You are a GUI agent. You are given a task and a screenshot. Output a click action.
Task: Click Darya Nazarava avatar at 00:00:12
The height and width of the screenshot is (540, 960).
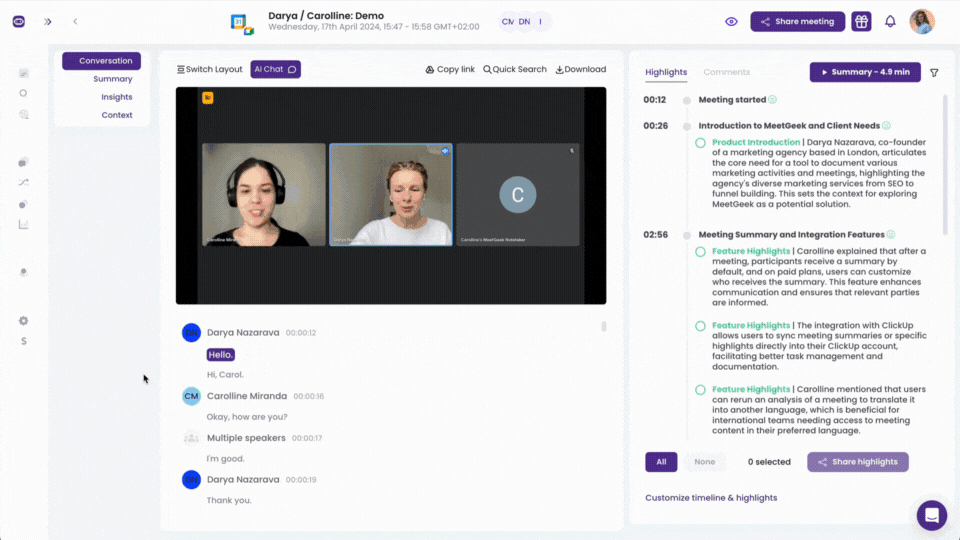coord(191,332)
